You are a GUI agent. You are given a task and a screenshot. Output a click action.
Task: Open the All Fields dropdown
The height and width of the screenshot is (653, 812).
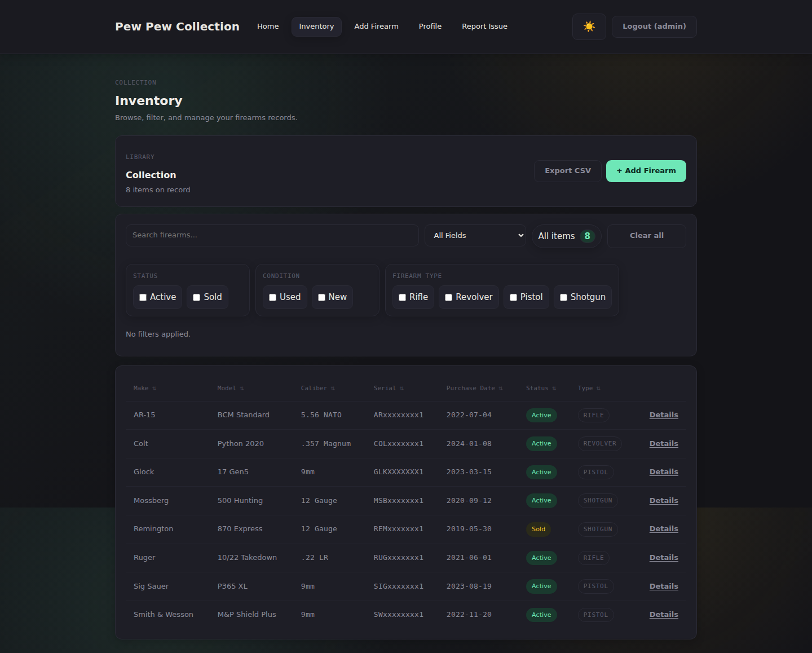[475, 235]
